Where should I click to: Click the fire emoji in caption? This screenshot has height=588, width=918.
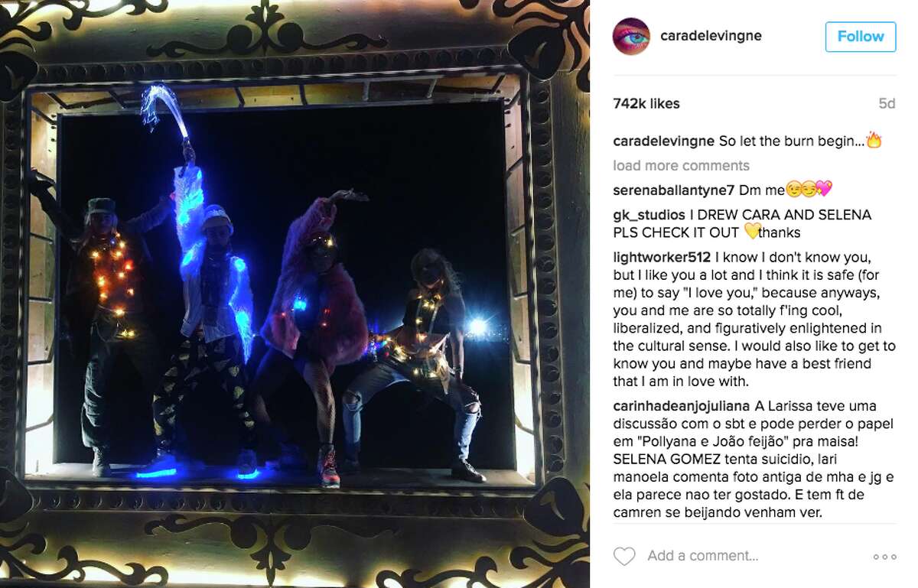874,141
